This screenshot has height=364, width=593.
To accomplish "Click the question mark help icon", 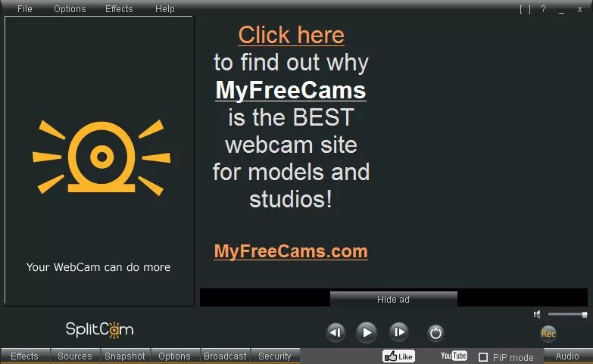I will 543,8.
